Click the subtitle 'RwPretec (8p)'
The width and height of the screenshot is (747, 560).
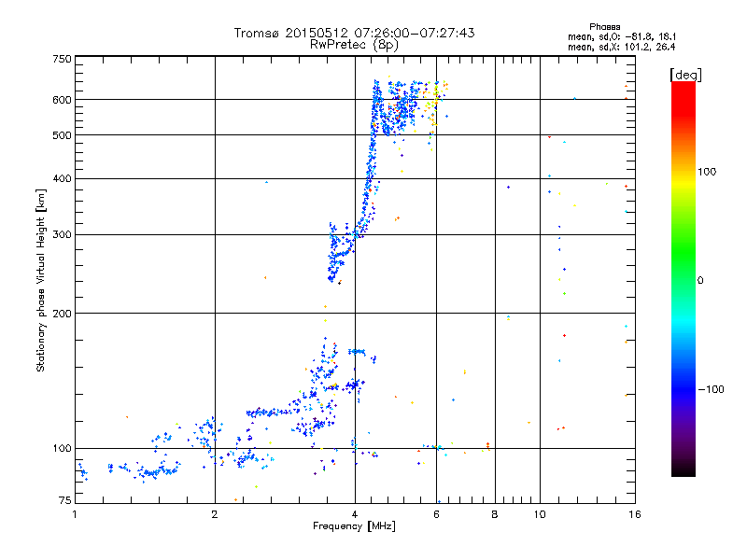tap(354, 45)
